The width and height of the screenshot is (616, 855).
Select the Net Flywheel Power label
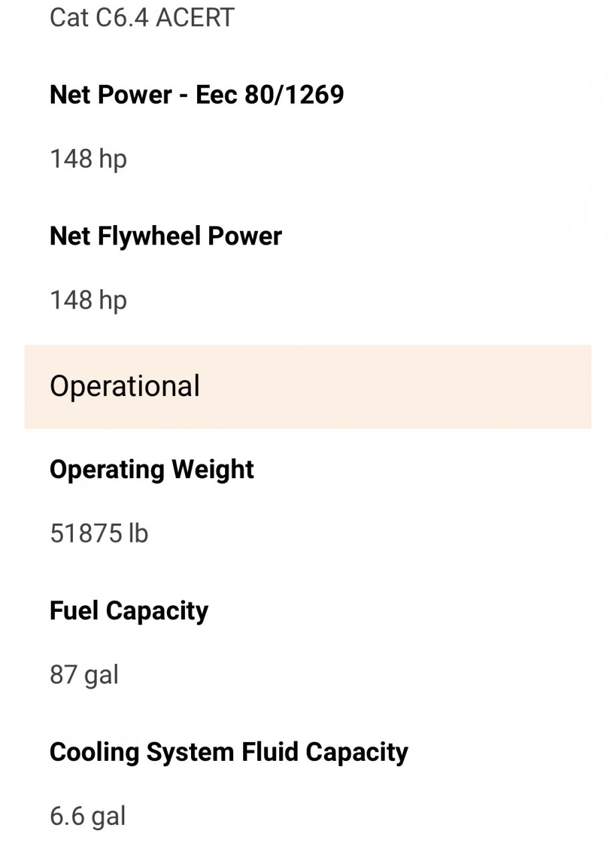(x=166, y=236)
